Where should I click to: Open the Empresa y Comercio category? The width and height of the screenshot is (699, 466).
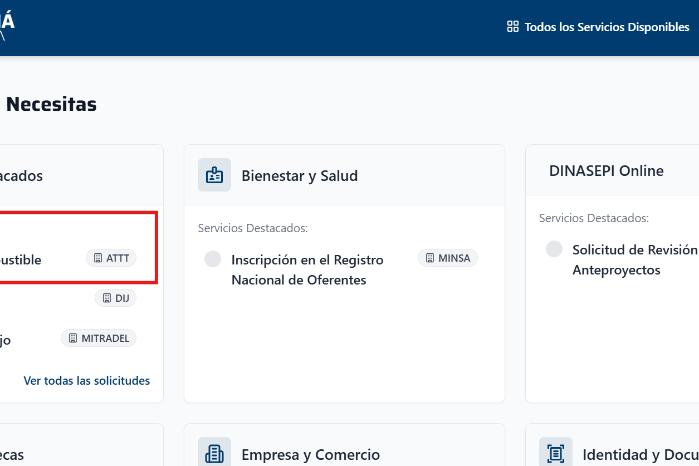point(310,455)
